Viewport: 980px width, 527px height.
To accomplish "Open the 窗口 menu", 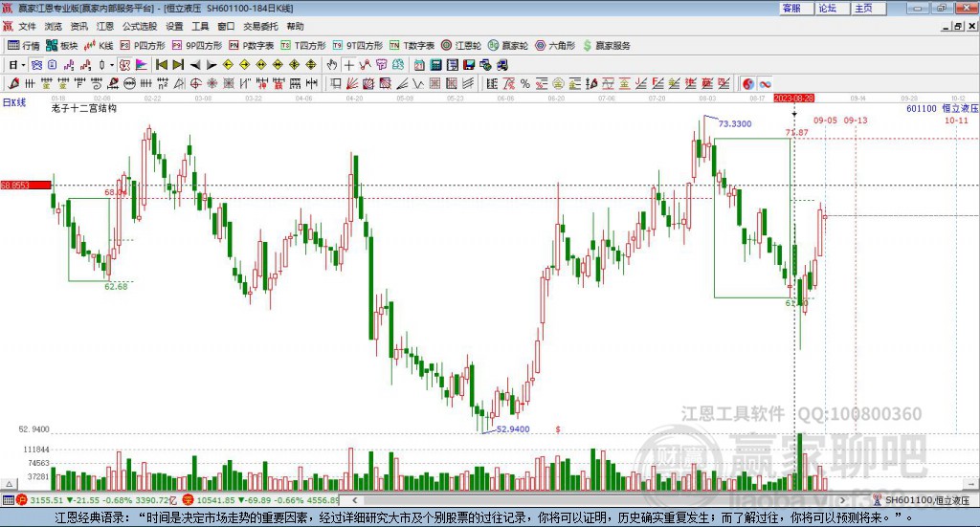I will pyautogui.click(x=226, y=26).
